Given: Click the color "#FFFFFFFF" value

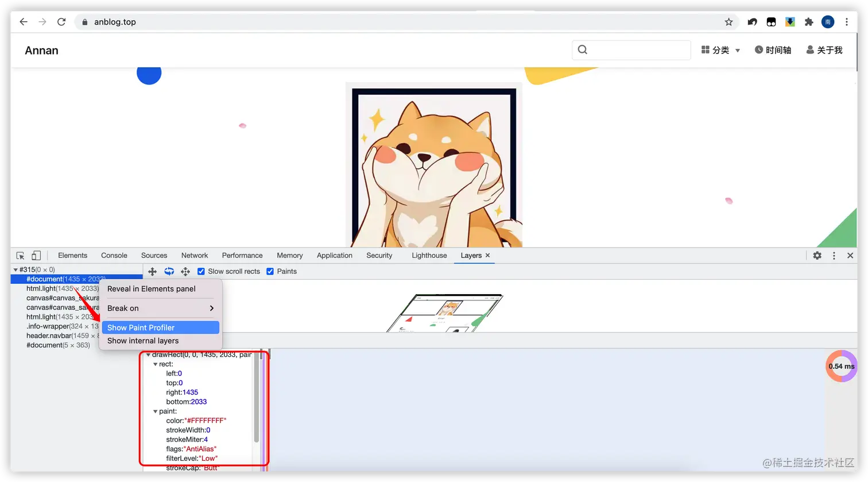Looking at the screenshot, I should 206,421.
